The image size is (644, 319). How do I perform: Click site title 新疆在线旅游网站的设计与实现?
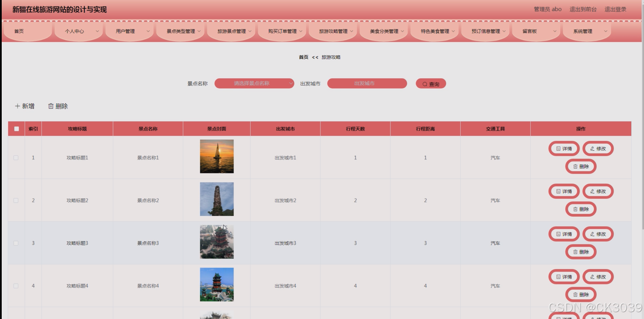point(60,9)
